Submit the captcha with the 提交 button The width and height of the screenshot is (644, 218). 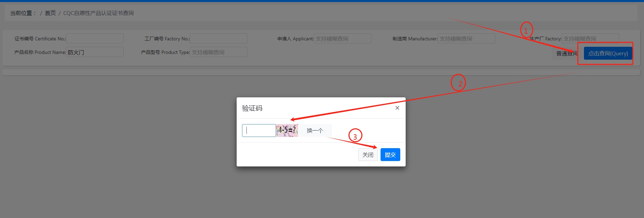(x=390, y=155)
